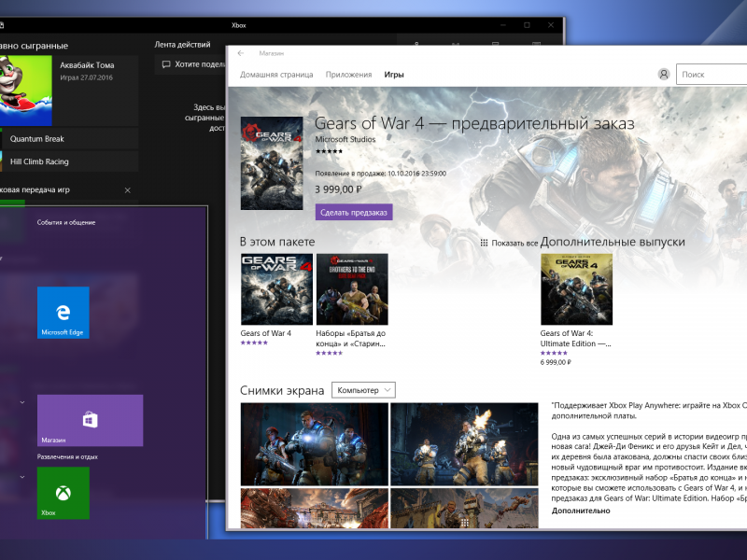Open the Ultimate Edition cover thumbnail
Image resolution: width=747 pixels, height=560 pixels.
(x=576, y=288)
